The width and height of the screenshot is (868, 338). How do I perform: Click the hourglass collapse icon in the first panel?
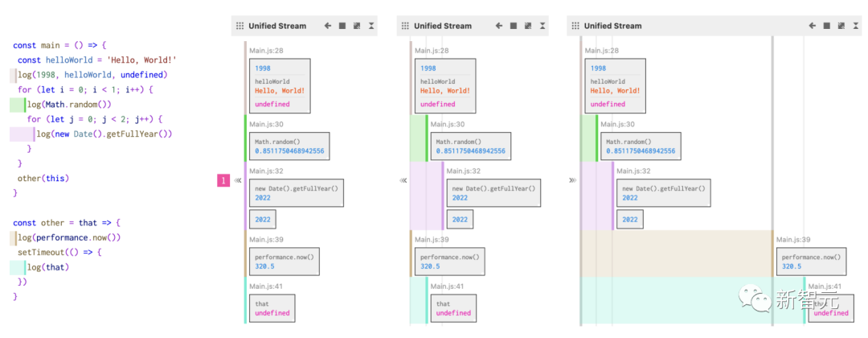(x=371, y=26)
